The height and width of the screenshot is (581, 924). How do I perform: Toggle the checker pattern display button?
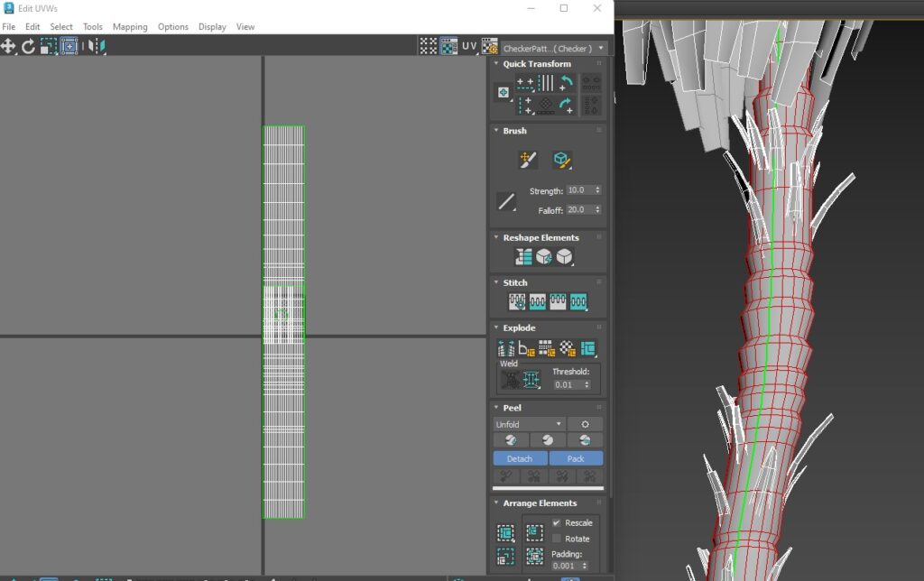(448, 46)
